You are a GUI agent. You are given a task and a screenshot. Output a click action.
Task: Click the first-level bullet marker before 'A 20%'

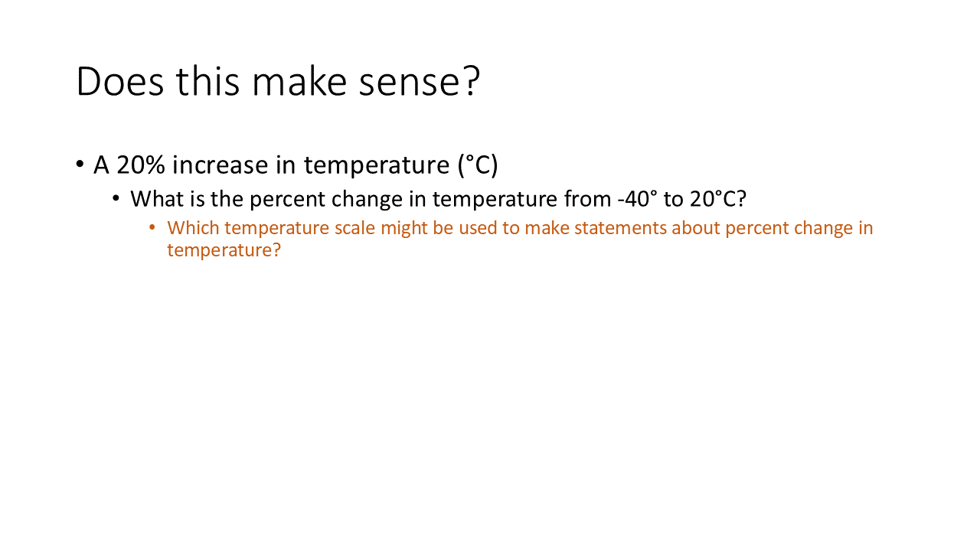[80, 165]
